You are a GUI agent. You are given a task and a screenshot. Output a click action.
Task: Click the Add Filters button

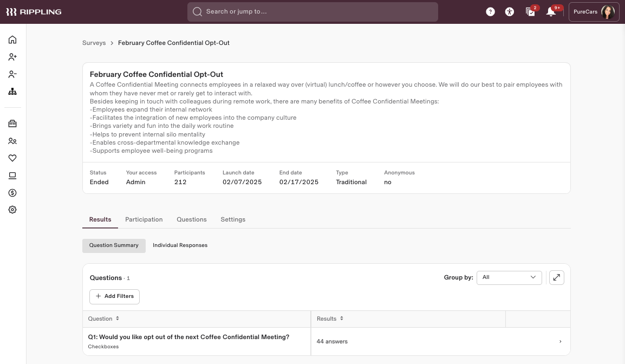tap(114, 296)
